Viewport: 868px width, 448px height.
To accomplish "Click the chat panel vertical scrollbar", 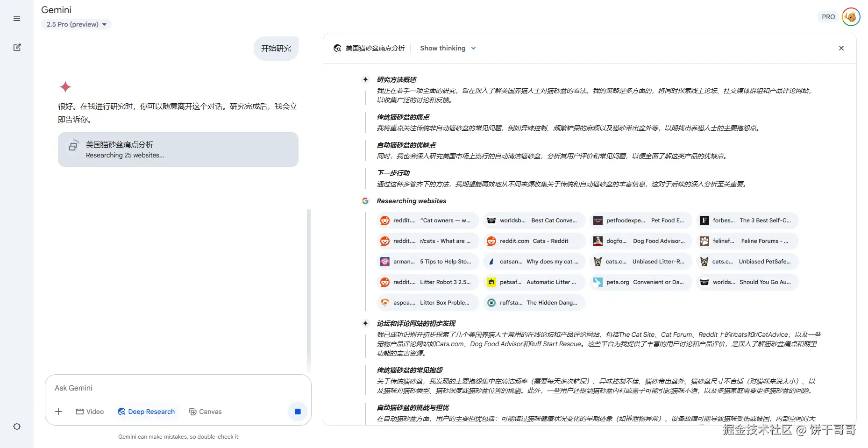I will (x=308, y=290).
